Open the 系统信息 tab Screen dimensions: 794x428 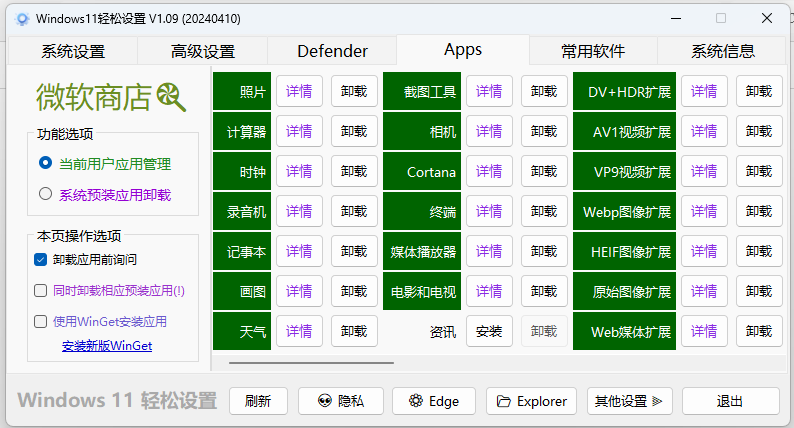click(722, 51)
